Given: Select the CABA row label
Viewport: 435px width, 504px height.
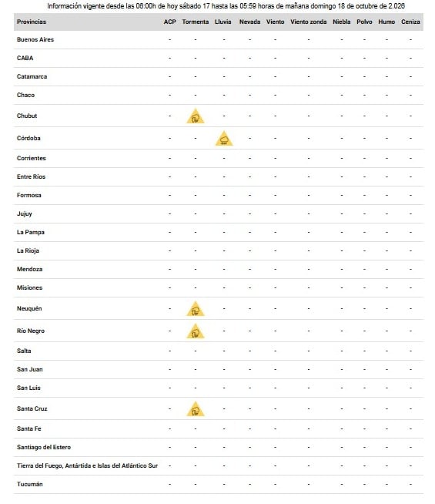Looking at the screenshot, I should [x=25, y=58].
